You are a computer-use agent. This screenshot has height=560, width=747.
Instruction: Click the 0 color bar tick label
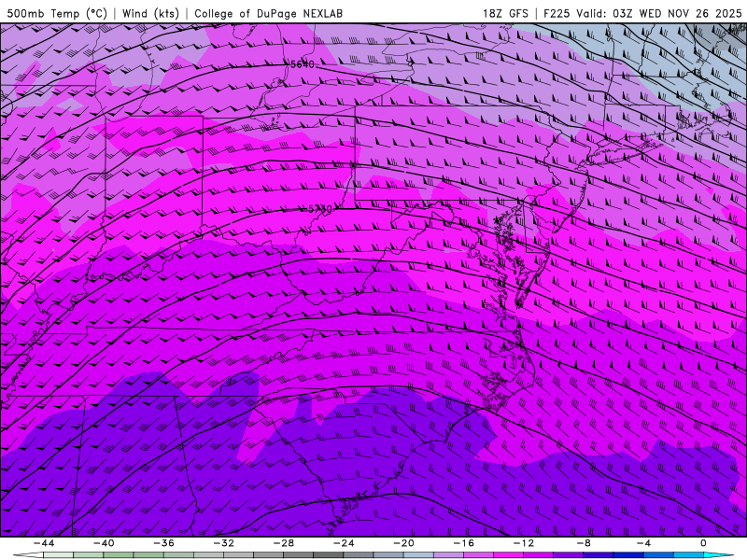point(704,543)
